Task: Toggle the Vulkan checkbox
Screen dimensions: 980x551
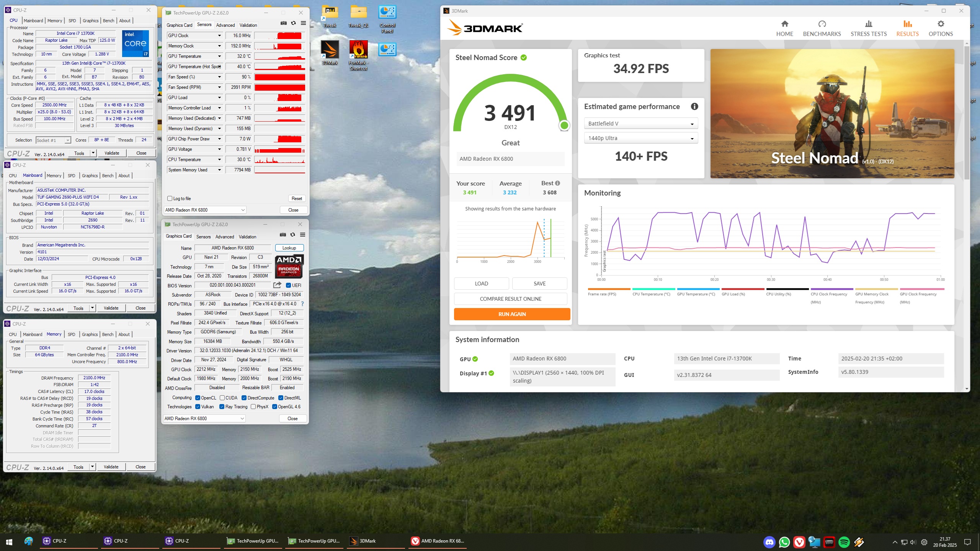Action: click(198, 407)
